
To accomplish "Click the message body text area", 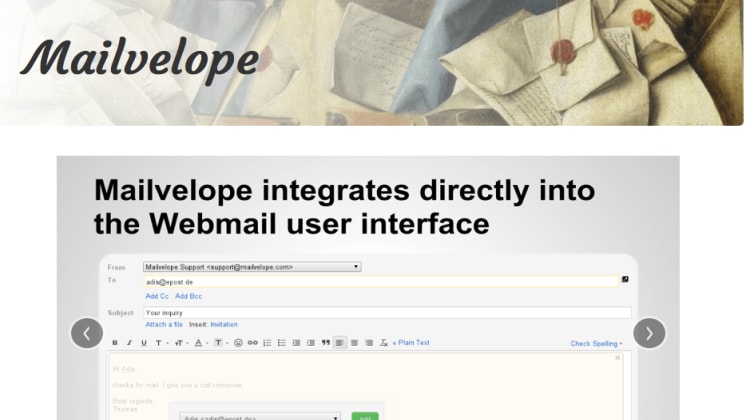I will tap(366, 387).
